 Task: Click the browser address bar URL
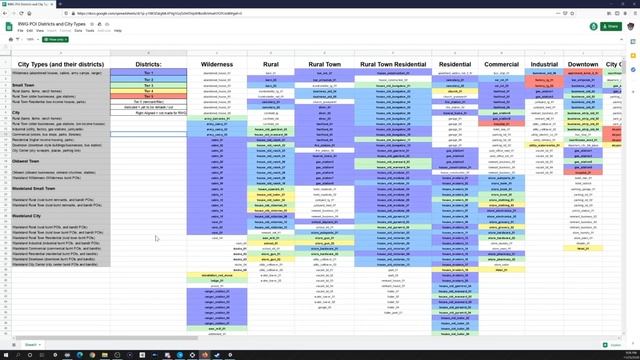159,13
